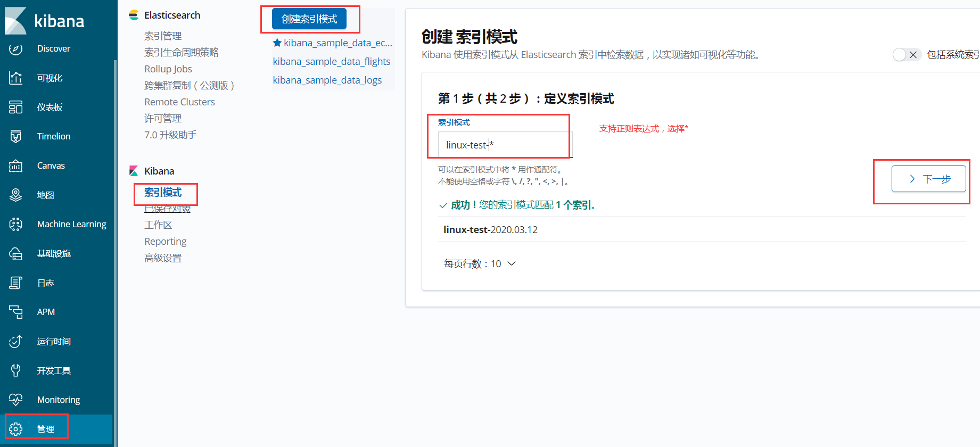
Task: Click the matched index linux-test-2020.03.12
Action: (x=490, y=230)
